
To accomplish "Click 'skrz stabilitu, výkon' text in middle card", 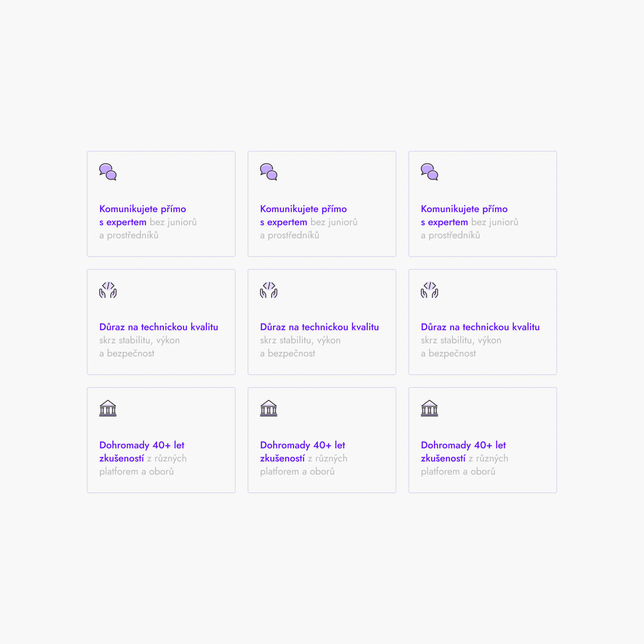I will [300, 340].
